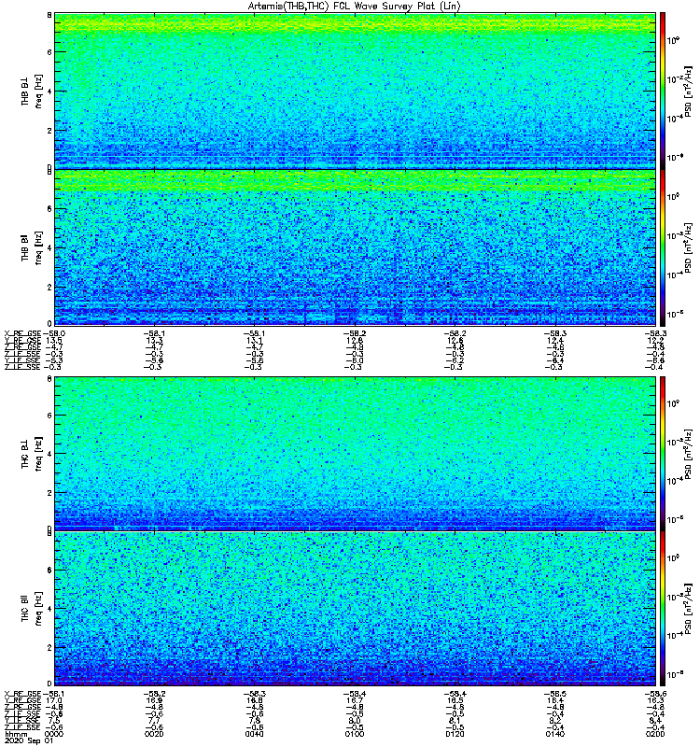Click the '0200' time tick label
This screenshot has height=747, width=700.
655,734
